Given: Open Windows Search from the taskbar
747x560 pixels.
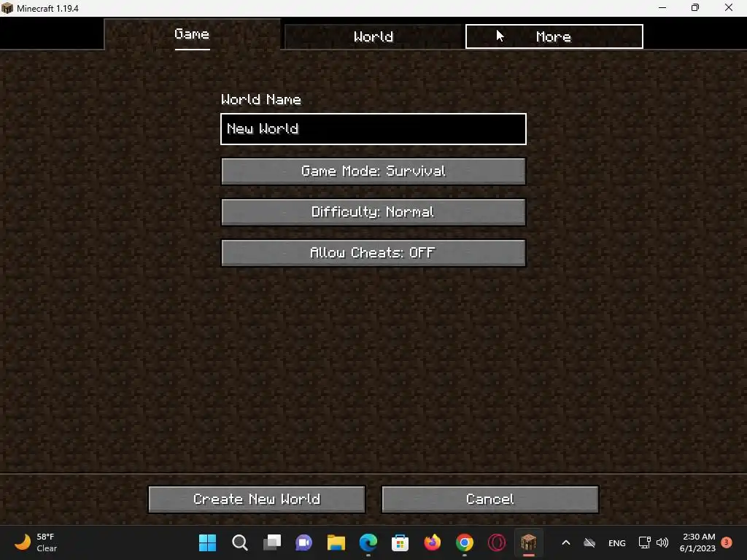Looking at the screenshot, I should click(x=239, y=542).
